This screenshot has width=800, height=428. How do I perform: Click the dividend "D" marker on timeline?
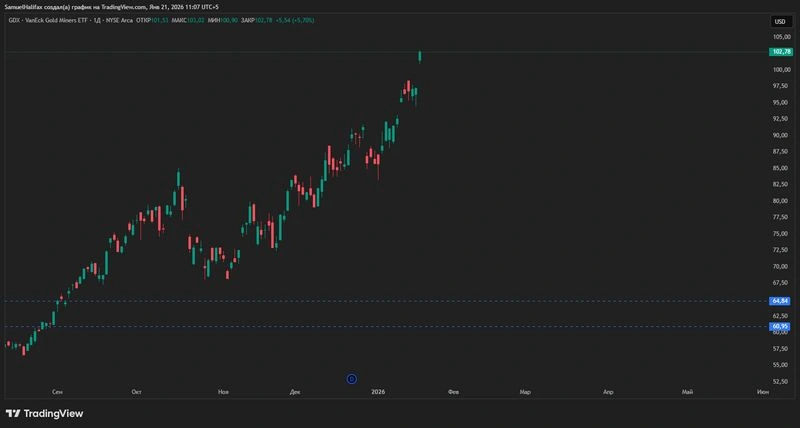click(352, 379)
